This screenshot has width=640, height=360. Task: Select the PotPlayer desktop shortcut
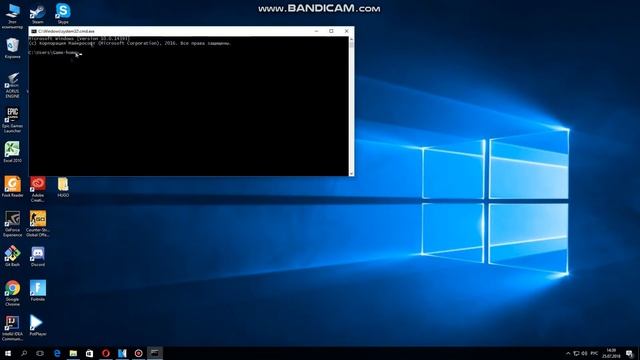point(38,325)
